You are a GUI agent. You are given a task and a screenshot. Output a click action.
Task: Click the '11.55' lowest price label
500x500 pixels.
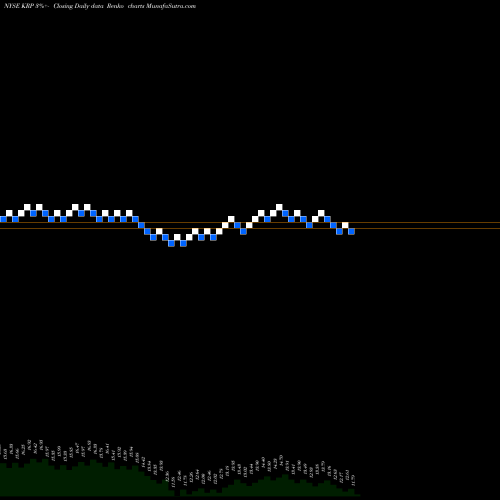coord(173,483)
